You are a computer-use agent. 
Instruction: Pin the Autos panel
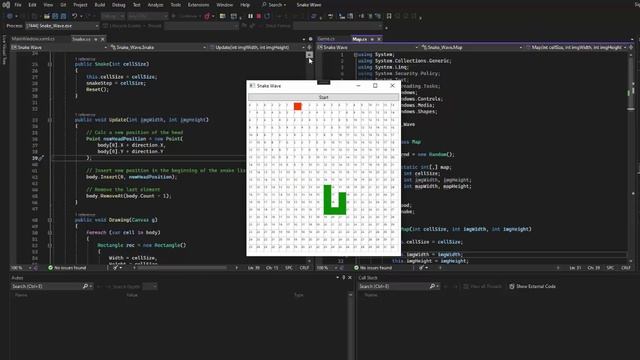click(344, 278)
